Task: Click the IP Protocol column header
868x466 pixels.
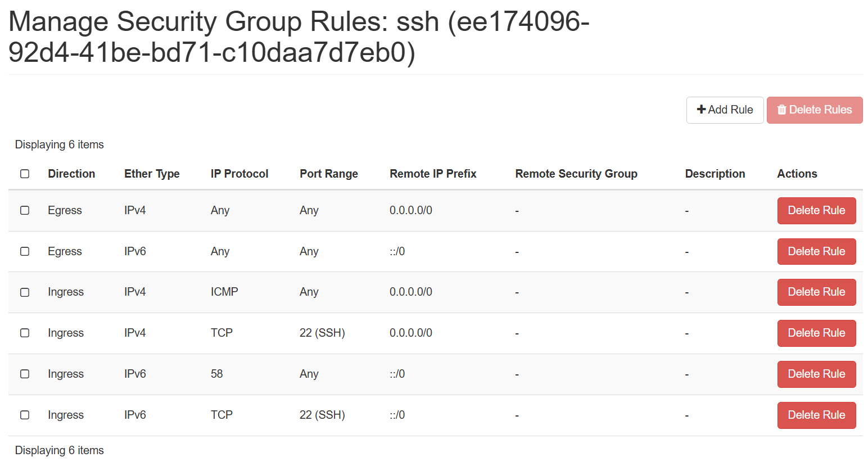Action: coord(239,174)
